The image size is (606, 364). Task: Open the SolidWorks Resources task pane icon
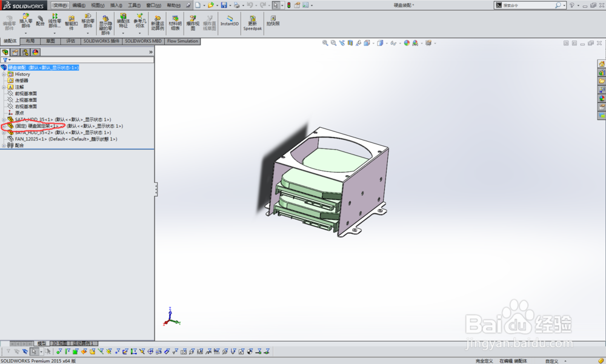pos(602,64)
